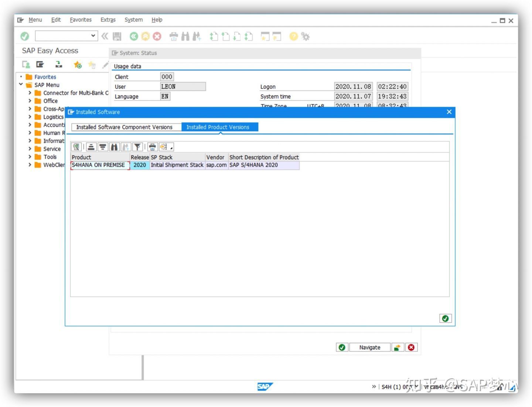This screenshot has height=407, width=532.
Task: Click the Short Description of Product header
Action: pos(264,157)
